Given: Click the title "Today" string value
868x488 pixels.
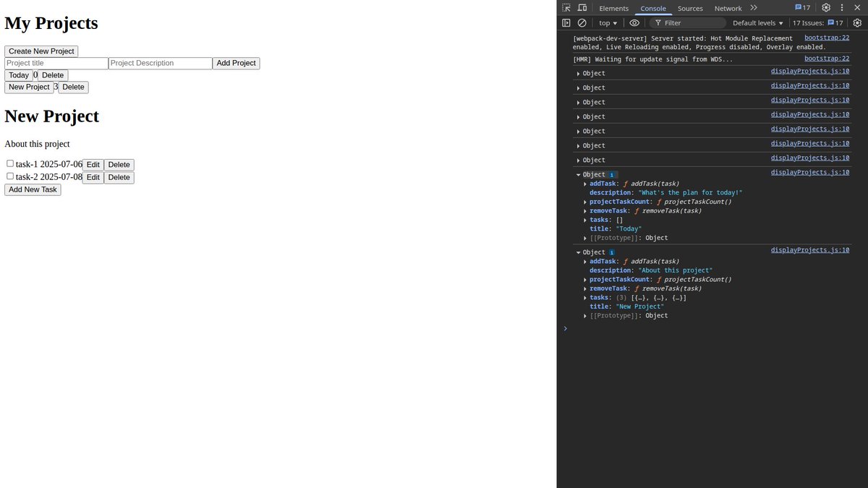Looking at the screenshot, I should (629, 229).
